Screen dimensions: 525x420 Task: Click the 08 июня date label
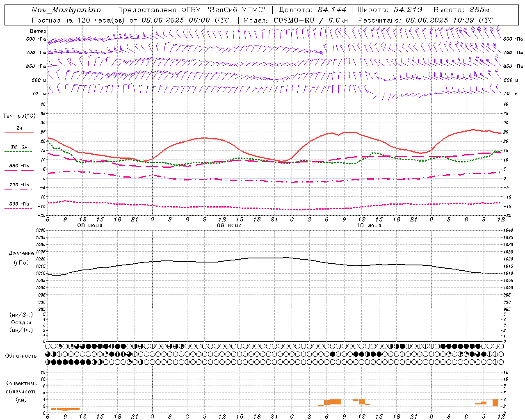coord(90,226)
